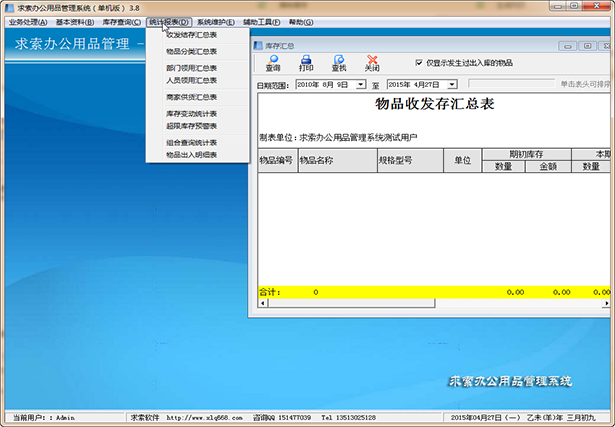This screenshot has width=615, height=427.
Task: Click the 查询 magnifier toolbar icon
Action: point(273,63)
